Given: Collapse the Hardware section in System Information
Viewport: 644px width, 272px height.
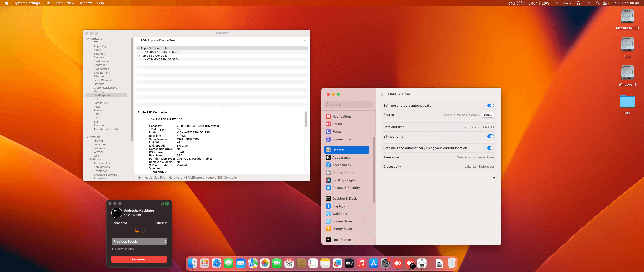Looking at the screenshot, I should point(88,39).
